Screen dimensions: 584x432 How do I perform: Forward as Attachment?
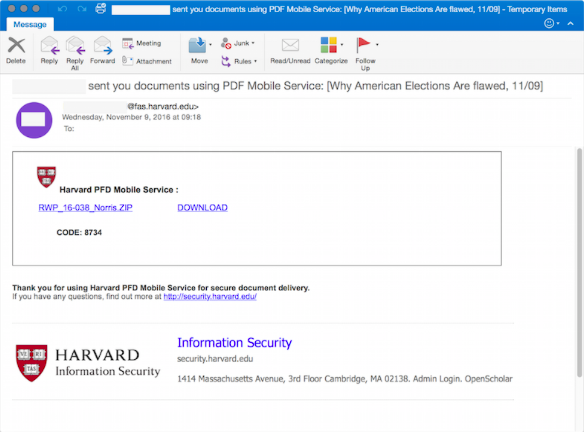click(x=147, y=61)
